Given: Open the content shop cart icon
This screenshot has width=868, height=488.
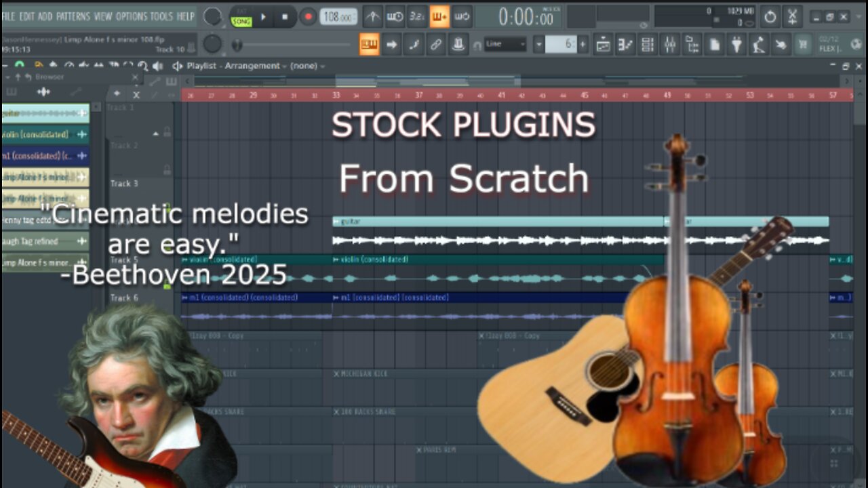Looking at the screenshot, I should [804, 45].
